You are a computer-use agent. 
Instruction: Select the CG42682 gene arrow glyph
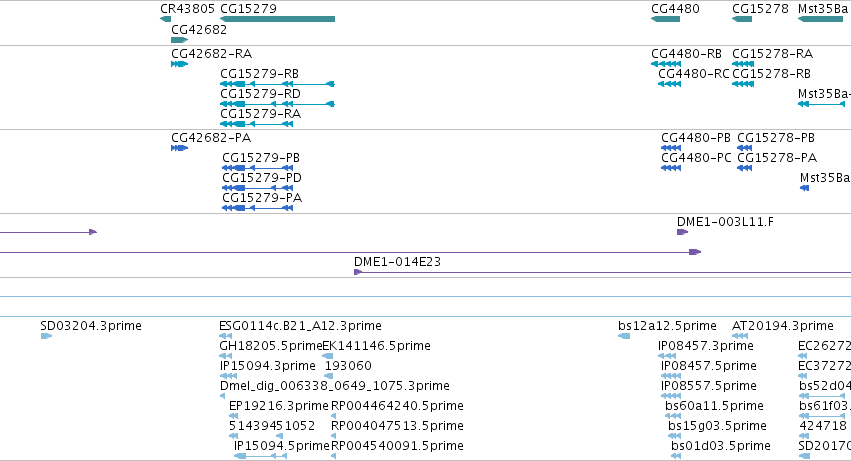point(180,40)
